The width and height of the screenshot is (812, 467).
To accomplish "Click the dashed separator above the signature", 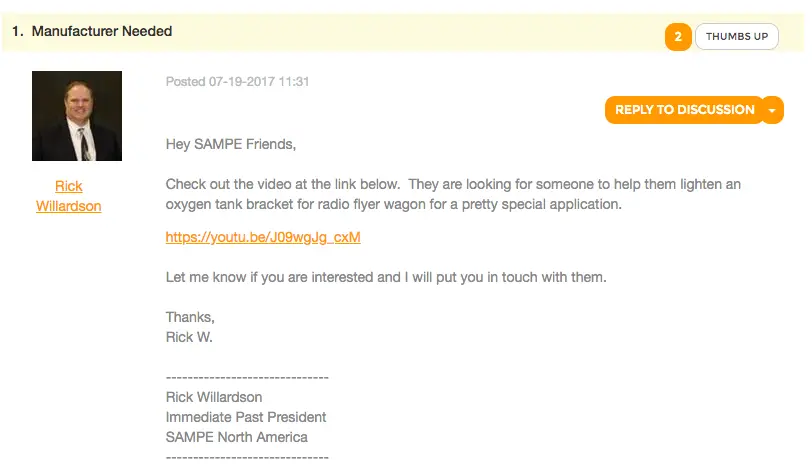I will tap(247, 378).
